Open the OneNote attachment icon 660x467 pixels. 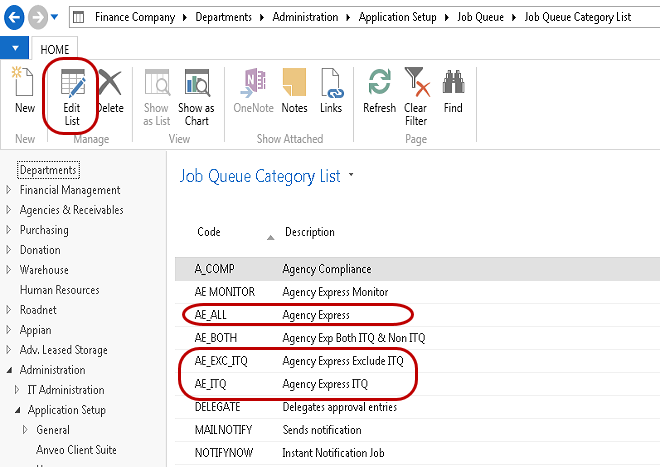coord(253,91)
